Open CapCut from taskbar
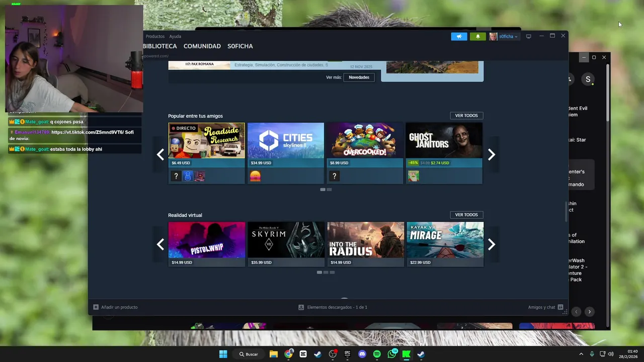The image size is (644, 362). click(303, 354)
